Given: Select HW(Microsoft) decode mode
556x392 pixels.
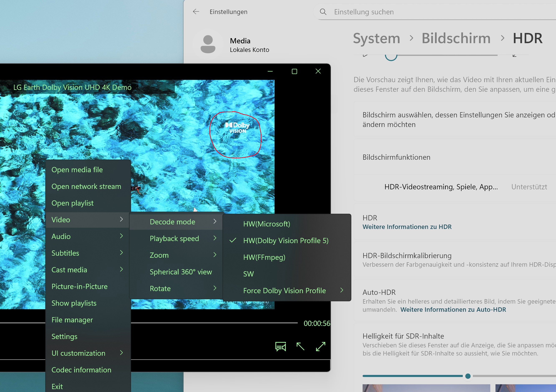Looking at the screenshot, I should [x=266, y=224].
